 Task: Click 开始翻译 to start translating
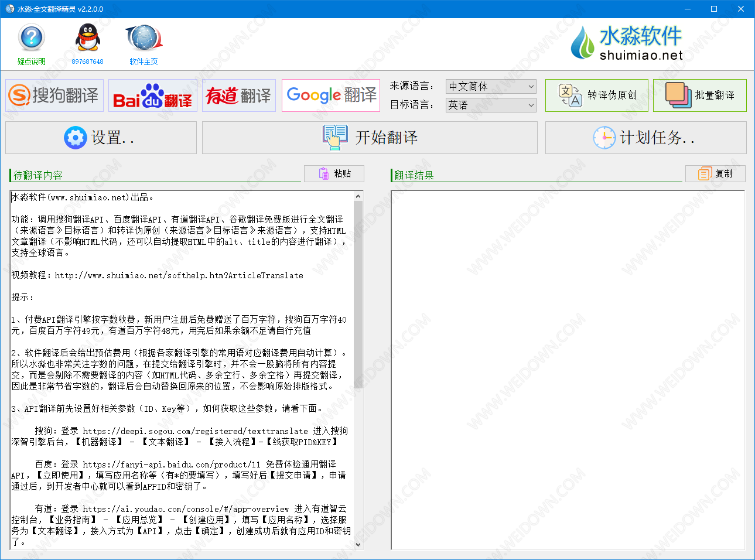370,138
